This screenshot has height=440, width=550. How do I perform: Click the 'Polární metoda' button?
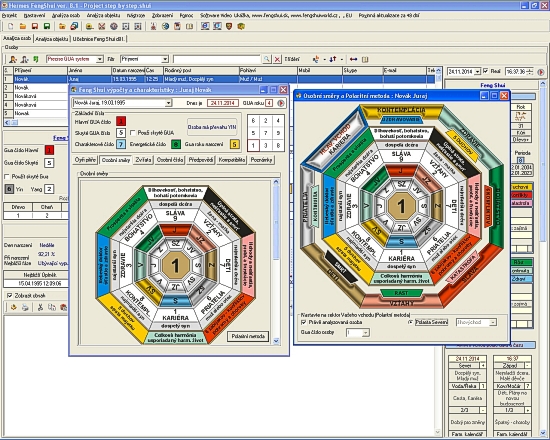248,336
